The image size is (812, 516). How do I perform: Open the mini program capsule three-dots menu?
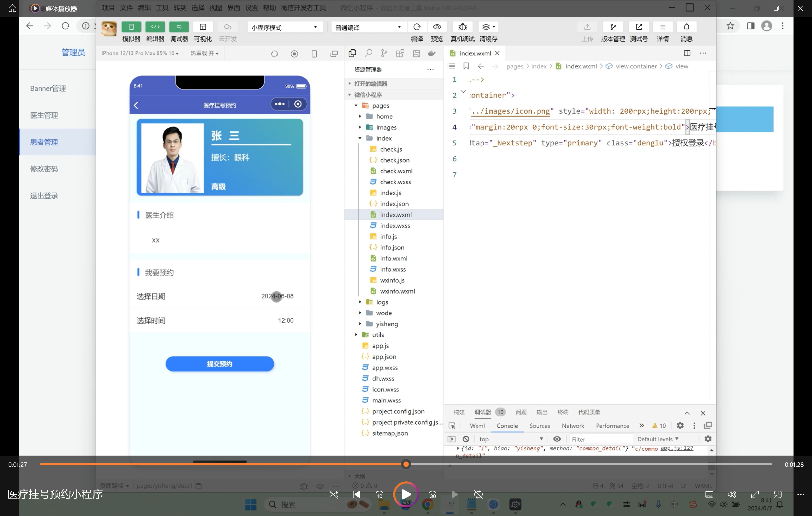(x=280, y=104)
